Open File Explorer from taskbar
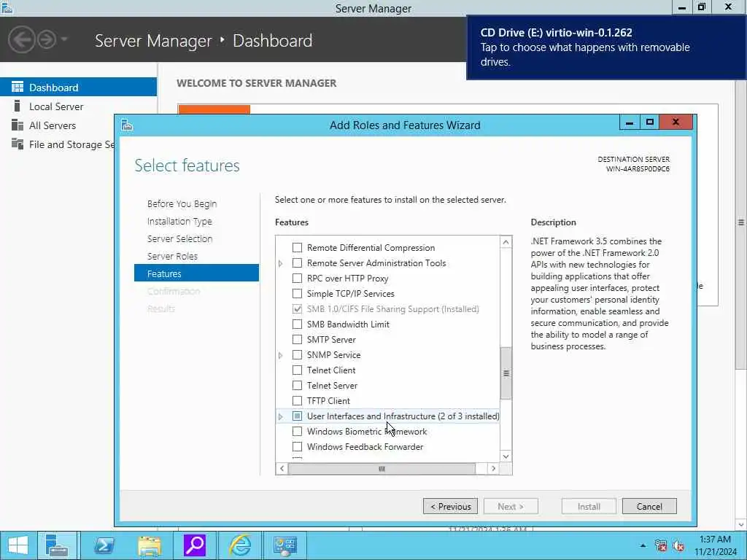 pyautogui.click(x=150, y=545)
